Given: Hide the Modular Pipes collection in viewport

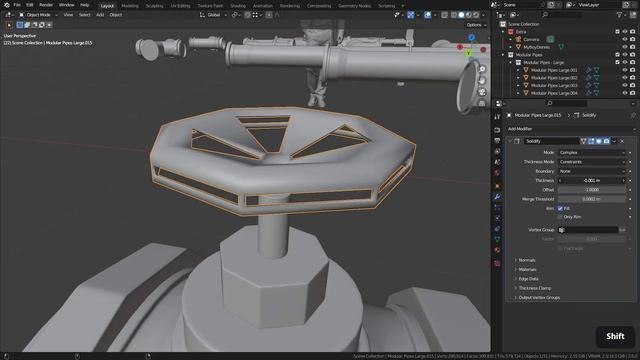Looking at the screenshot, I should [x=624, y=55].
